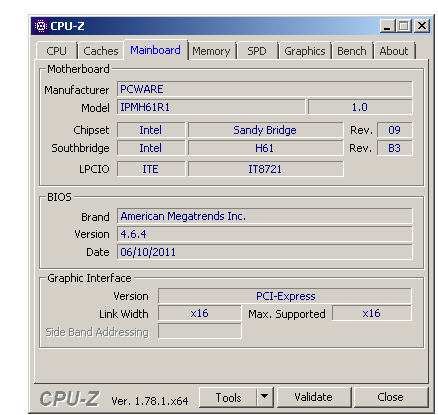The image size is (438, 415).
Task: Click the CPU-Z window title text
Action: click(x=67, y=26)
